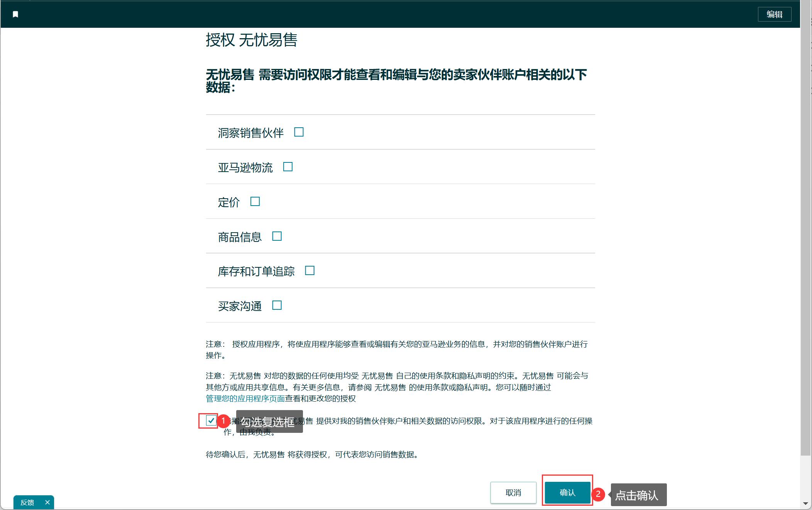Tick the 定价 checkbox
Viewport: 812px width, 510px height.
(x=255, y=202)
